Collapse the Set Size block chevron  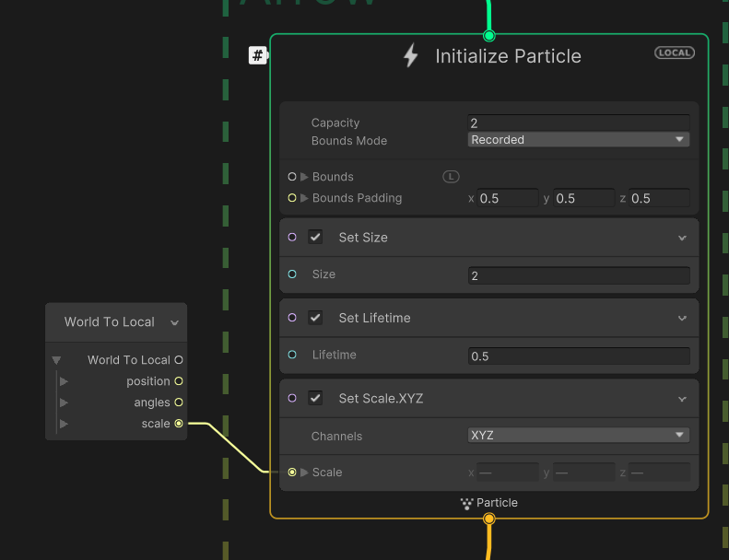tap(682, 238)
